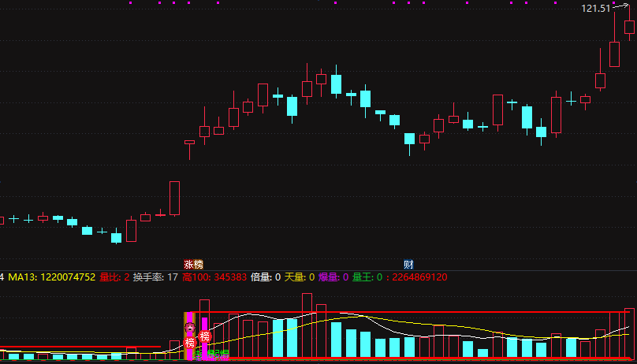Image resolution: width=637 pixels, height=364 pixels.
Task: Click the lower red 榜 circle icon
Action: (190, 343)
